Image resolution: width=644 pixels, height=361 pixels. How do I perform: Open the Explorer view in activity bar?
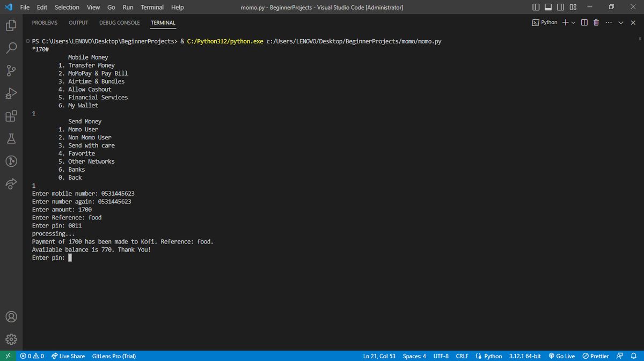click(x=11, y=25)
